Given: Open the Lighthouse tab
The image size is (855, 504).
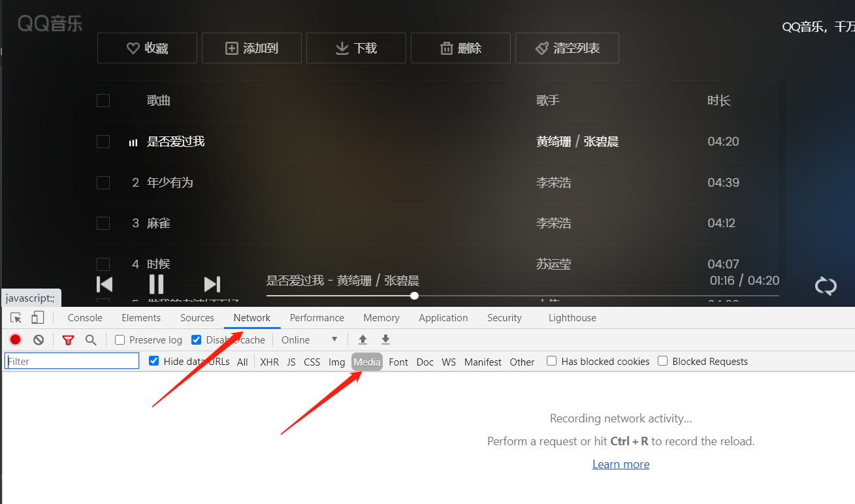Looking at the screenshot, I should [572, 318].
